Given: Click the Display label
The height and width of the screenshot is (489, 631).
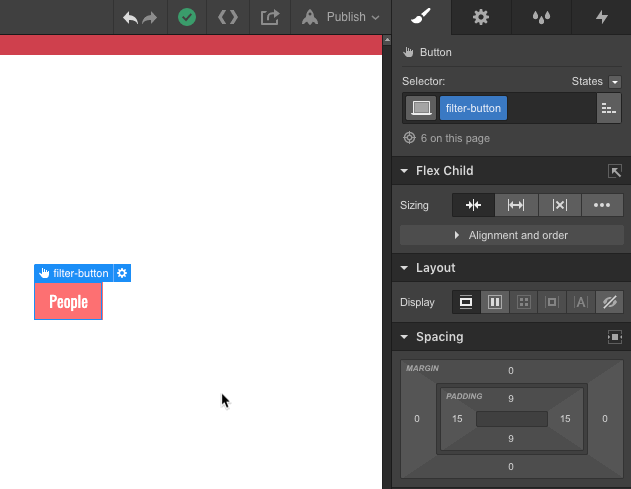Looking at the screenshot, I should pos(417,302).
